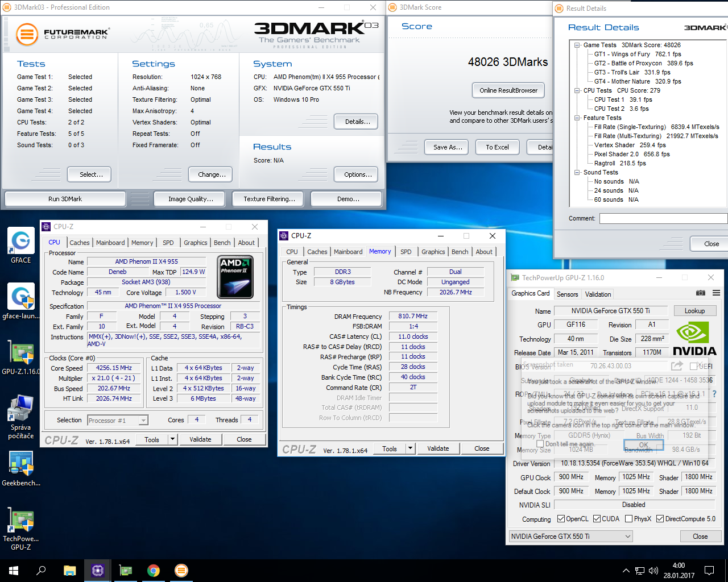Open the GFACE desktop shortcut
This screenshot has height=582, width=728.
[x=21, y=246]
